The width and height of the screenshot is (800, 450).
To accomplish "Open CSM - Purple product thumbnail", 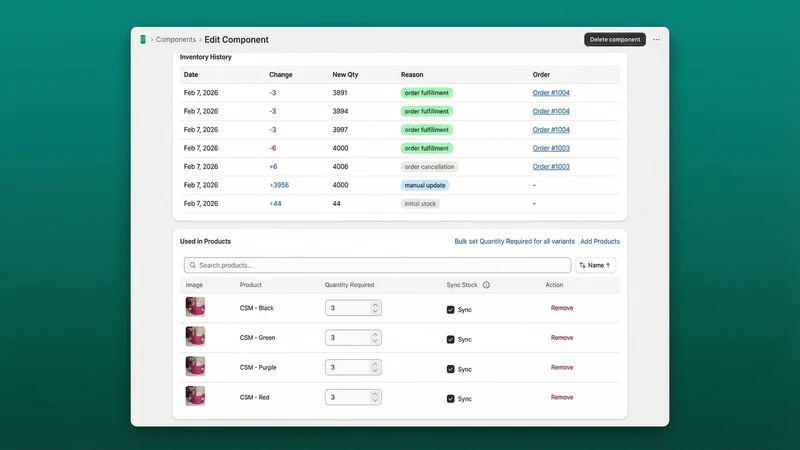I will (195, 366).
